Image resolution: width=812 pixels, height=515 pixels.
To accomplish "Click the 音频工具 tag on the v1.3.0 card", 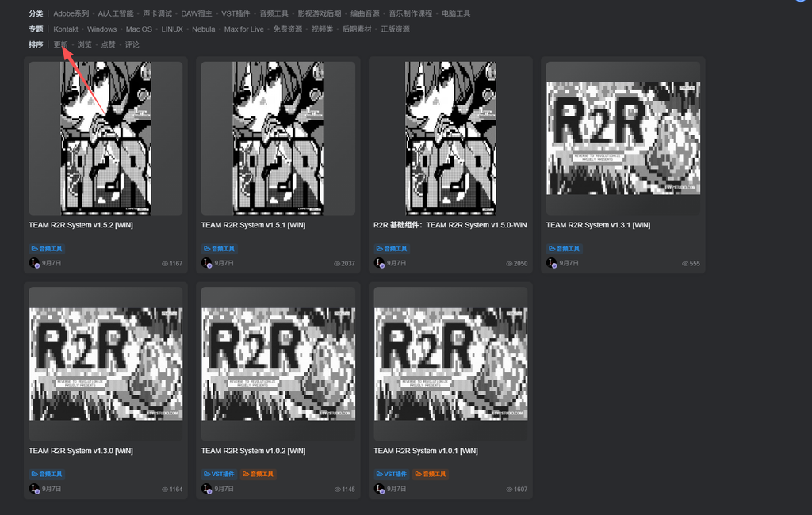I will point(47,474).
